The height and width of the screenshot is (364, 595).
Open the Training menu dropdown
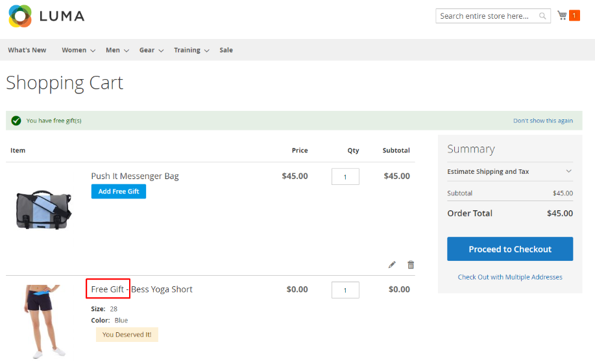tap(191, 50)
